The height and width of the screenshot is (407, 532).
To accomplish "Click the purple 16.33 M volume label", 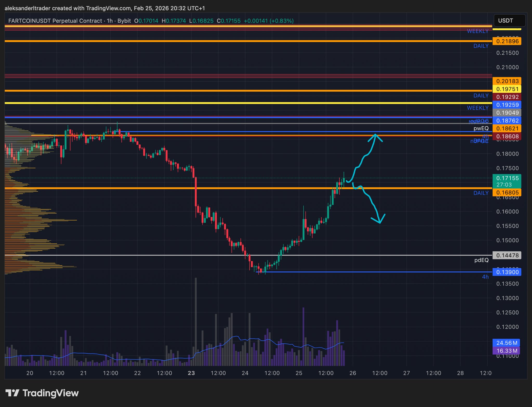I will (506, 351).
